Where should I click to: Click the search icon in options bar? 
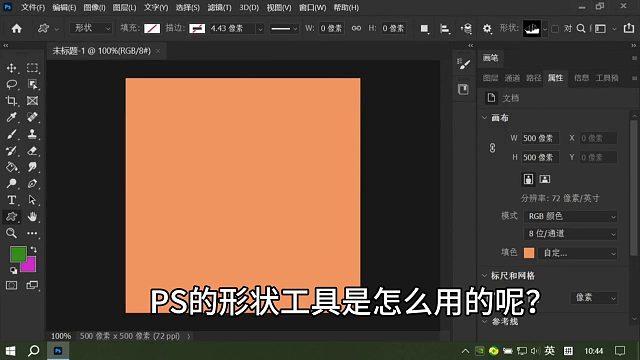pos(581,29)
